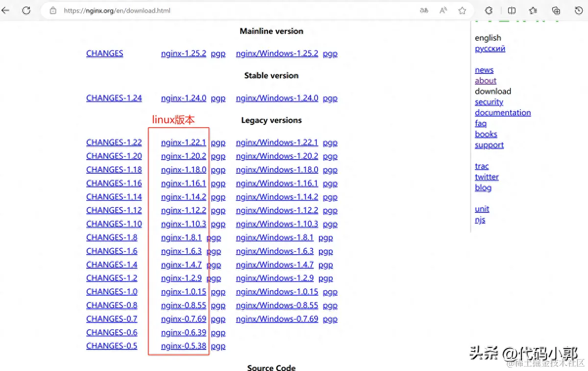Go back to previous page

5,10
